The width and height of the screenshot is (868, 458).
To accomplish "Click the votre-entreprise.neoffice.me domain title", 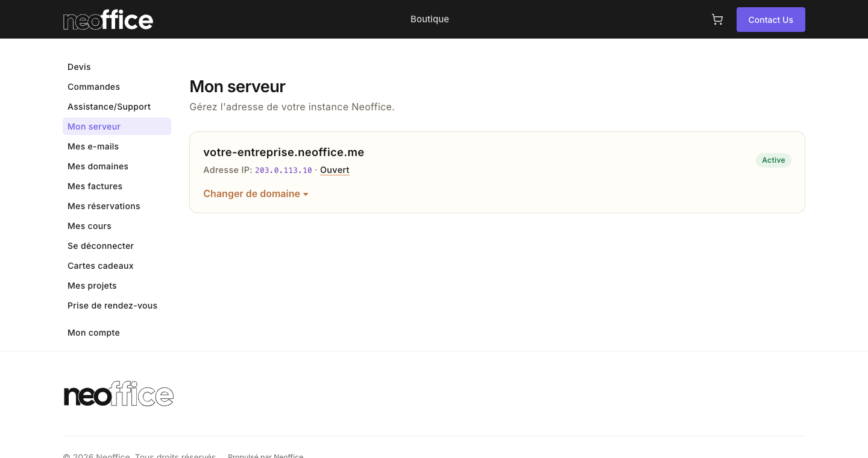I will [284, 152].
